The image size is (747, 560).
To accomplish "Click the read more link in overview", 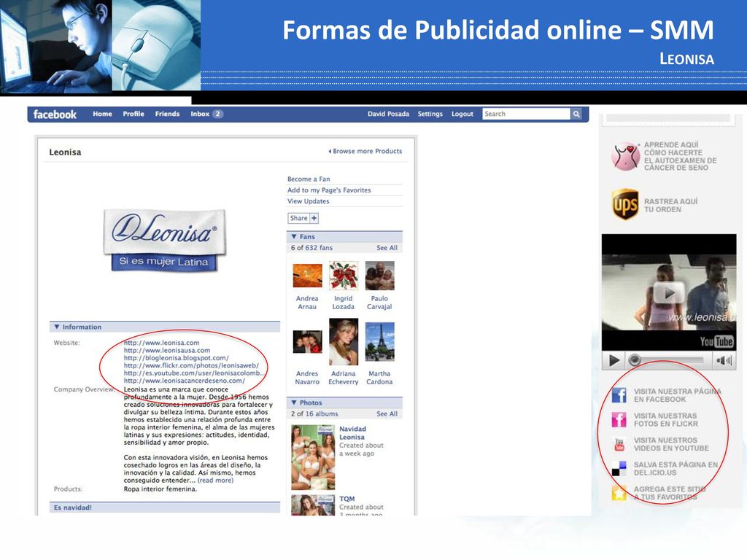I will point(215,480).
